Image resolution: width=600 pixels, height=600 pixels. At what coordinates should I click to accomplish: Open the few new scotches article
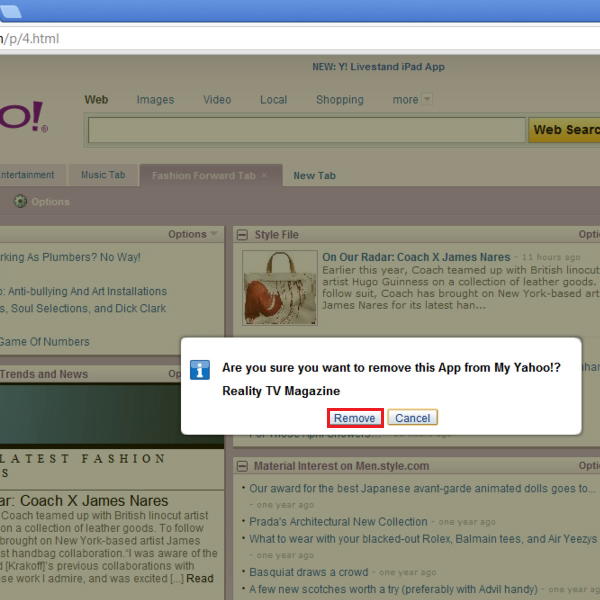[x=393, y=589]
